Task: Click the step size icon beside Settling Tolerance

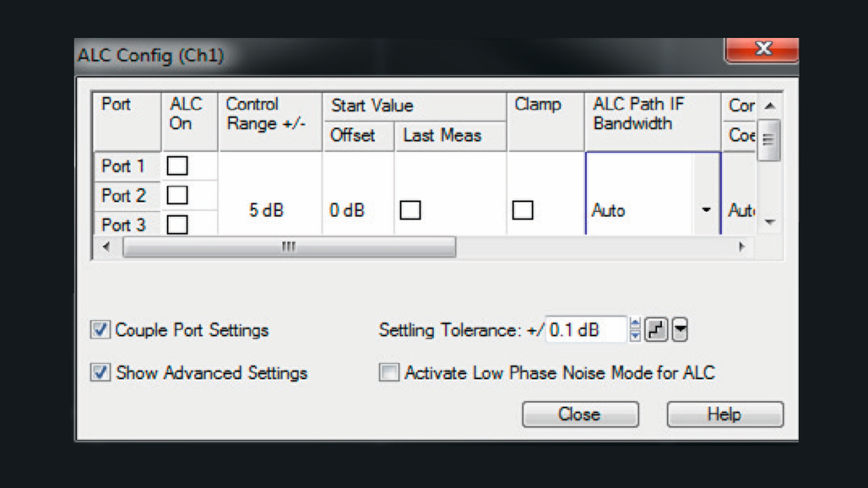Action: 655,330
